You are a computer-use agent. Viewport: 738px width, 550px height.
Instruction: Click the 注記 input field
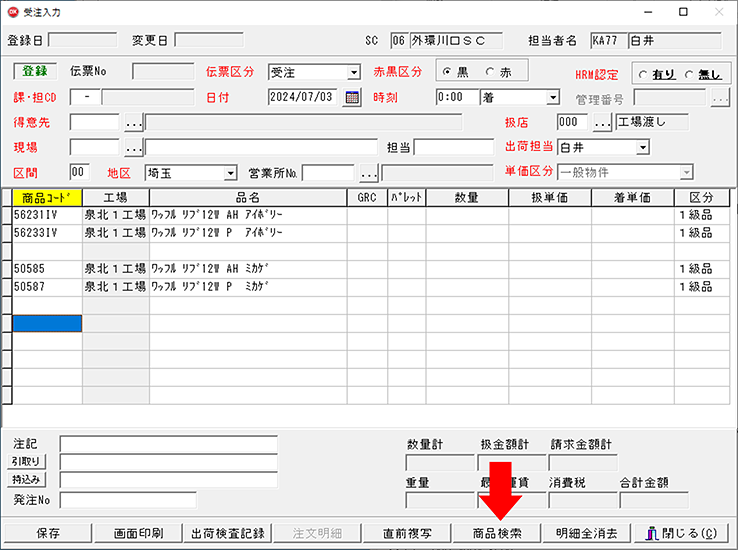[168, 444]
